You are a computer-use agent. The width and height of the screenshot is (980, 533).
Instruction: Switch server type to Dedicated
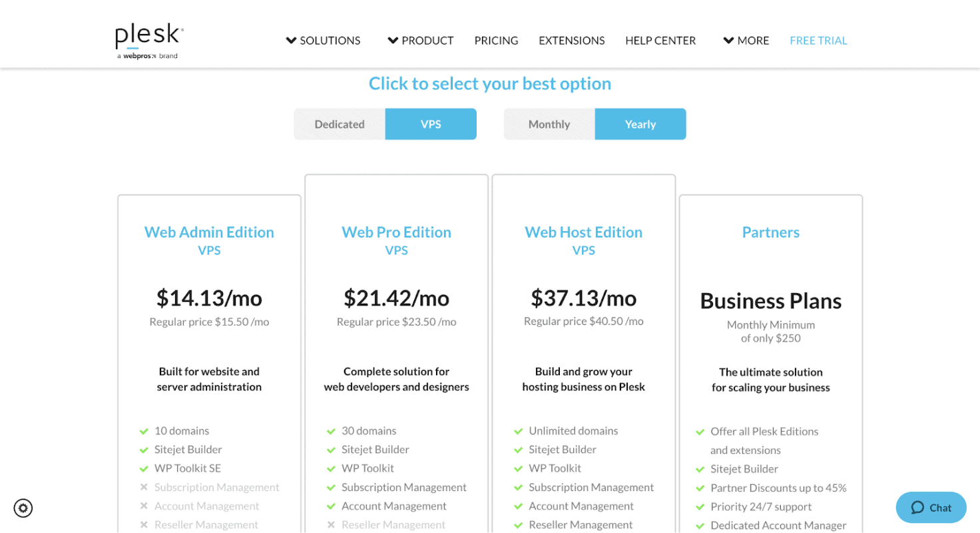[340, 124]
